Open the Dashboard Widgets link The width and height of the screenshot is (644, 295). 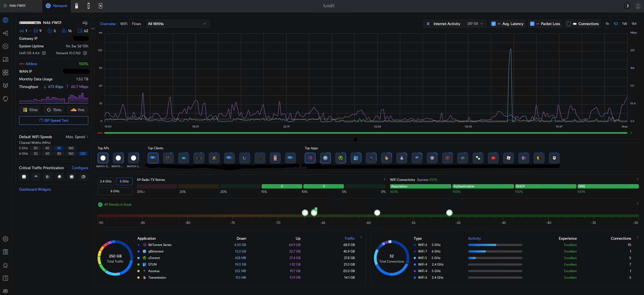35,189
